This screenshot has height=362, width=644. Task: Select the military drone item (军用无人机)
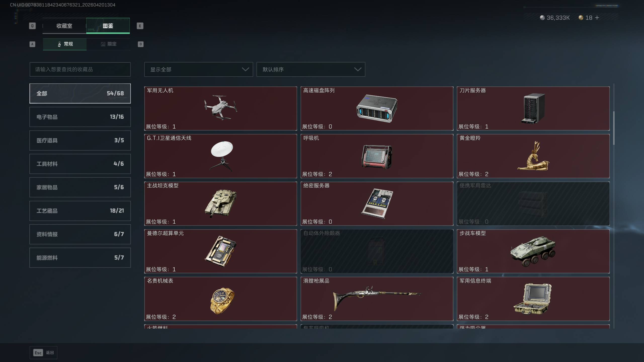[220, 109]
